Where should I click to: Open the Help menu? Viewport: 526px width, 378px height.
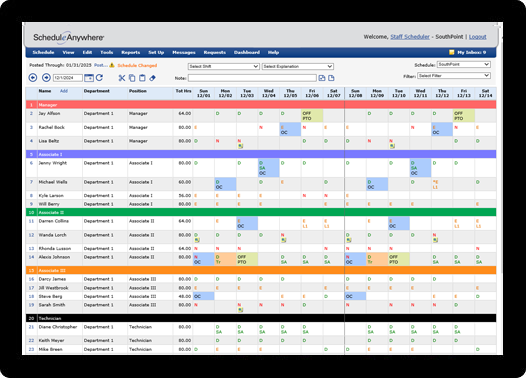(273, 52)
